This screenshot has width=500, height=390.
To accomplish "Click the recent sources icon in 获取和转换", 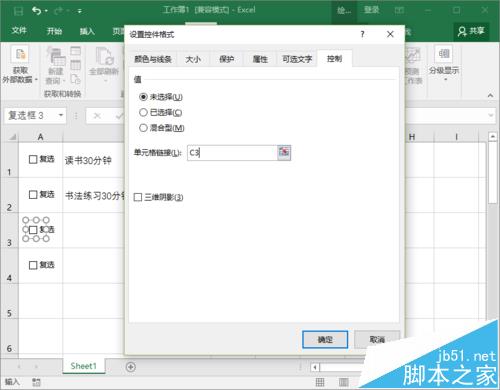I will coord(76,79).
